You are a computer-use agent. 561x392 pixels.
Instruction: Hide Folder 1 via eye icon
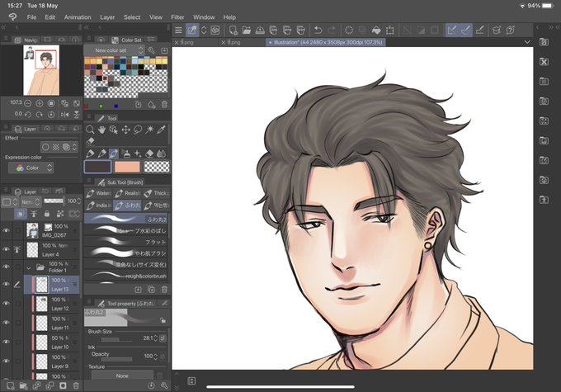point(6,267)
